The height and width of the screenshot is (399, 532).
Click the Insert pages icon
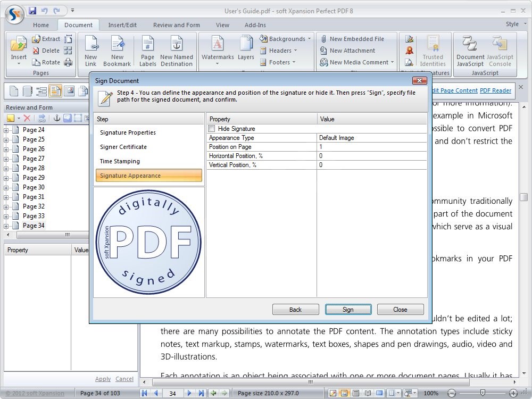click(x=19, y=45)
